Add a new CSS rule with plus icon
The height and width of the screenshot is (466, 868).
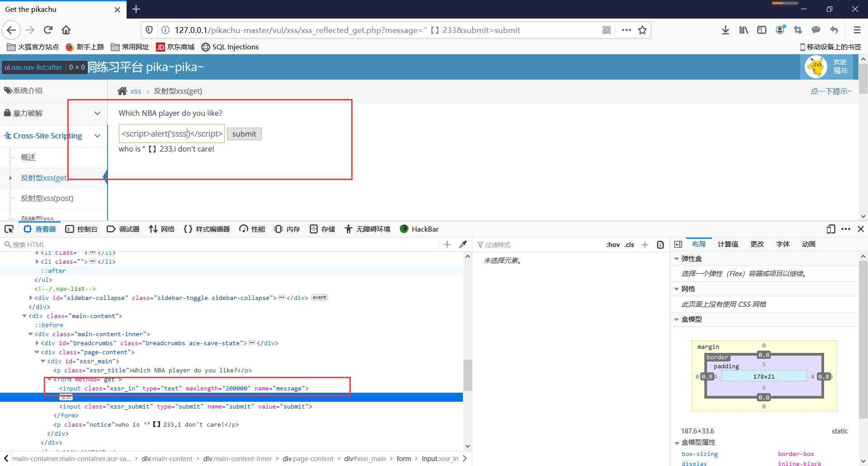[645, 245]
